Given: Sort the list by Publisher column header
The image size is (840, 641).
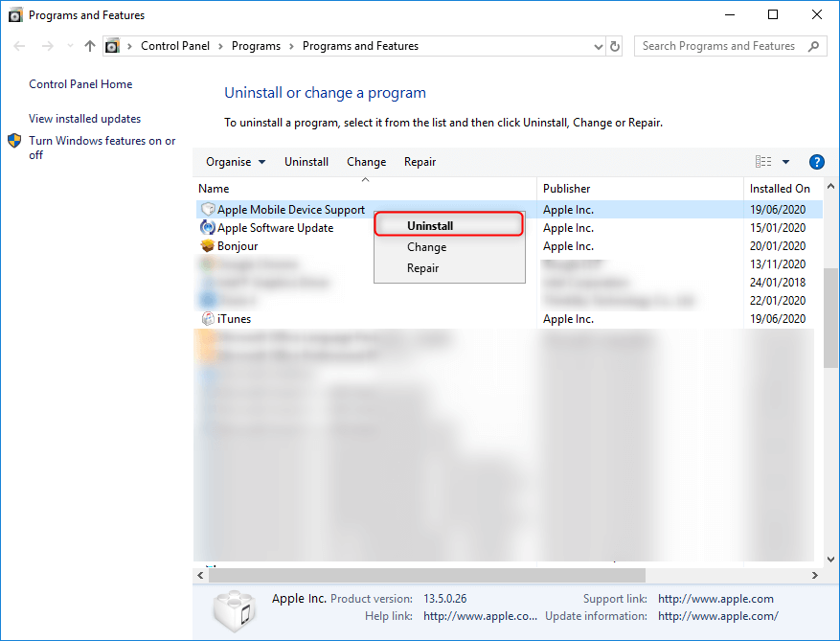Looking at the screenshot, I should coord(567,189).
